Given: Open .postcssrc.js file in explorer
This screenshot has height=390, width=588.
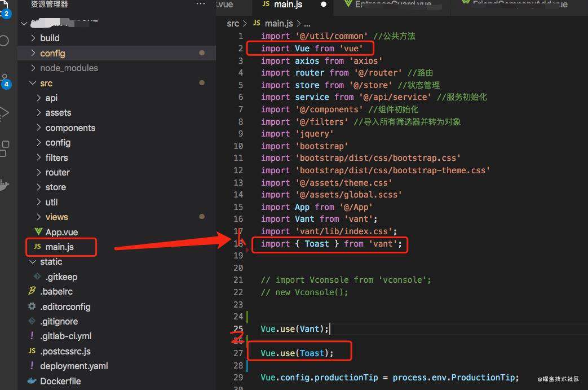Looking at the screenshot, I should coord(65,351).
